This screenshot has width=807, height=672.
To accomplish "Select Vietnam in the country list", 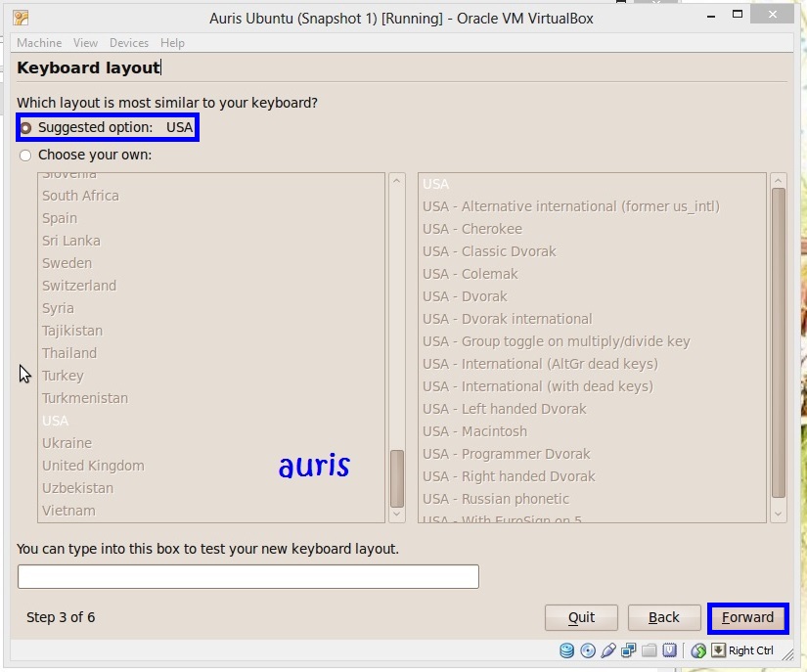I will [211, 511].
